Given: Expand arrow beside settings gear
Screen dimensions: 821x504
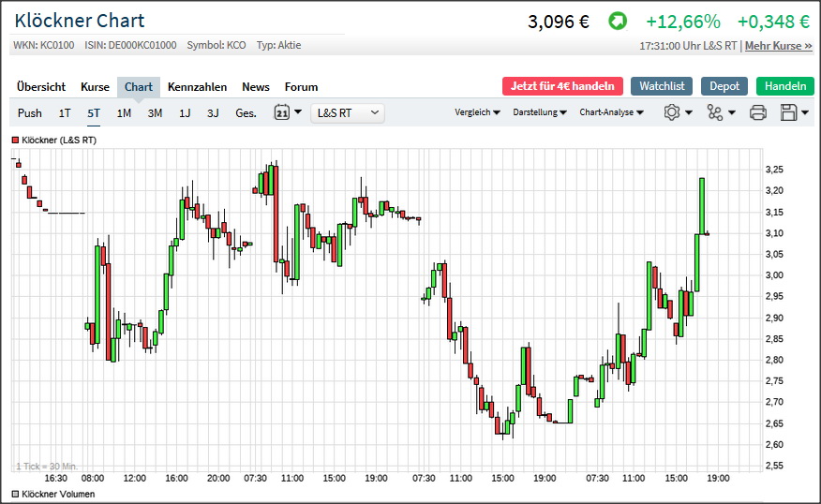Looking at the screenshot, I should click(689, 112).
